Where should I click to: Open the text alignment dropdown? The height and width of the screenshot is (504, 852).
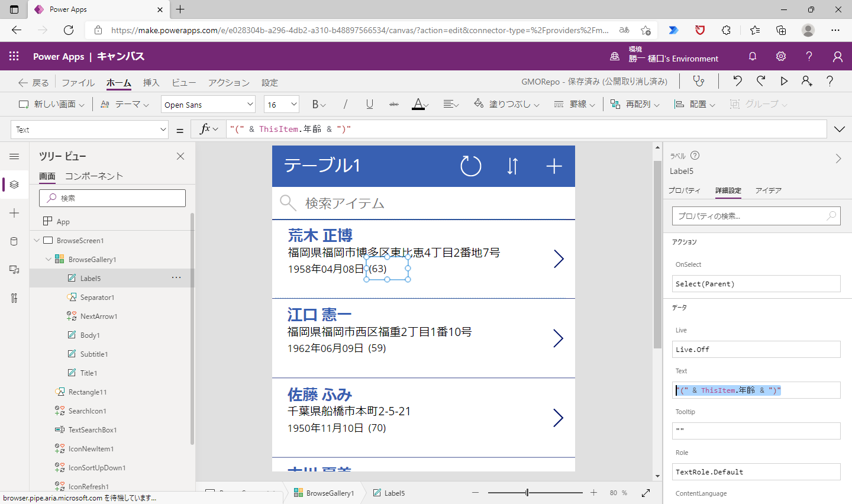pyautogui.click(x=451, y=104)
